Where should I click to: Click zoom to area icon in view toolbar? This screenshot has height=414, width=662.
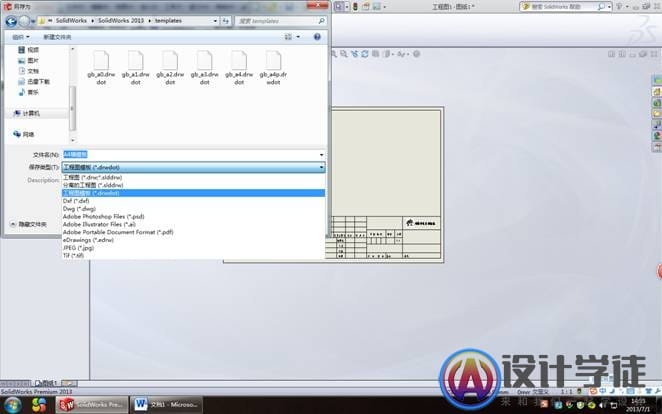pyautogui.click(x=344, y=54)
